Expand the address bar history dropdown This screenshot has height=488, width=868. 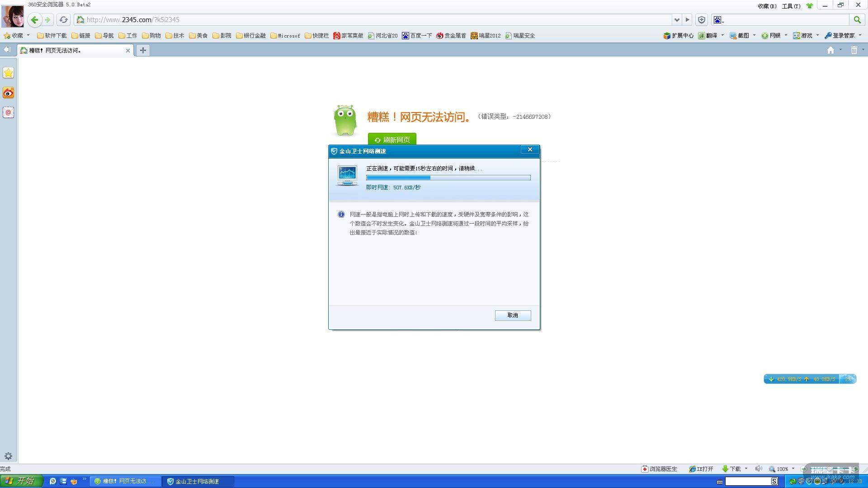pyautogui.click(x=677, y=20)
